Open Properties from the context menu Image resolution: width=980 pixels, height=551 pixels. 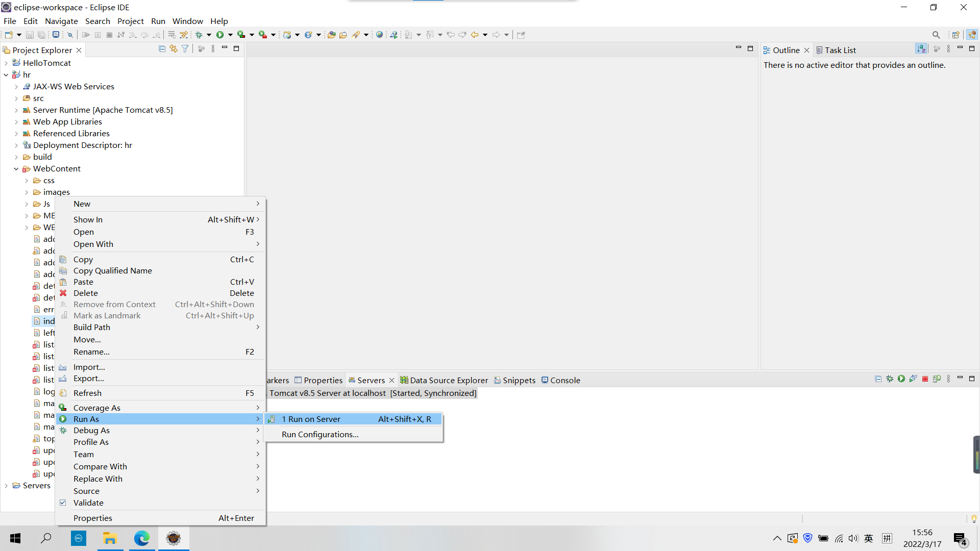[x=93, y=518]
